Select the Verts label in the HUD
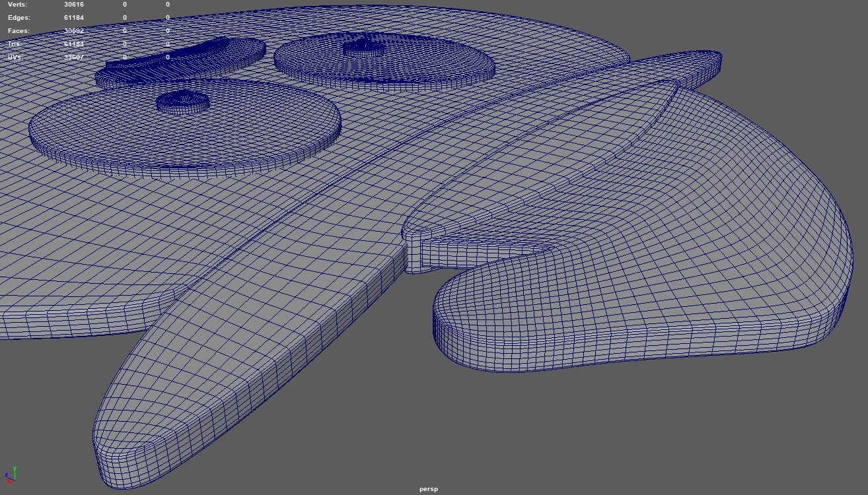 17,4
